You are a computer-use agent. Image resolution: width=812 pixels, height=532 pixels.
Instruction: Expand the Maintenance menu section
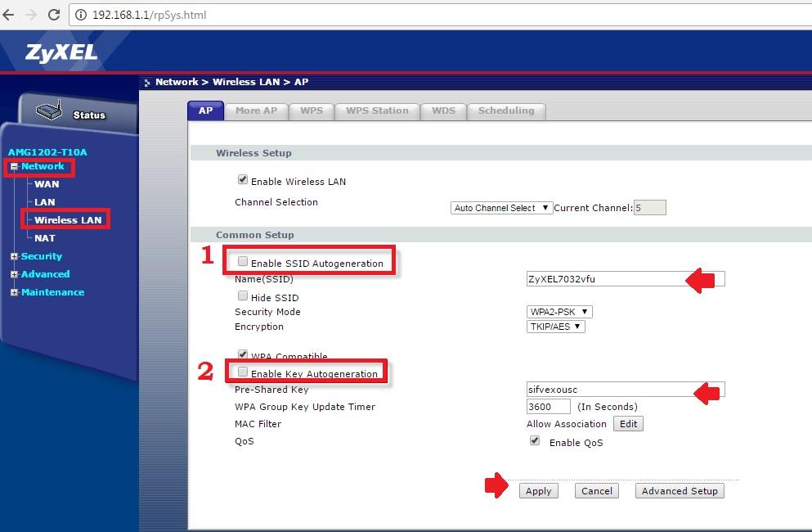pyautogui.click(x=14, y=292)
